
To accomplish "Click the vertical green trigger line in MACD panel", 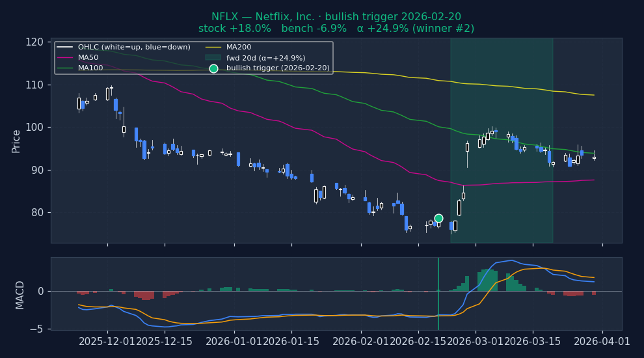I will (x=438, y=294).
